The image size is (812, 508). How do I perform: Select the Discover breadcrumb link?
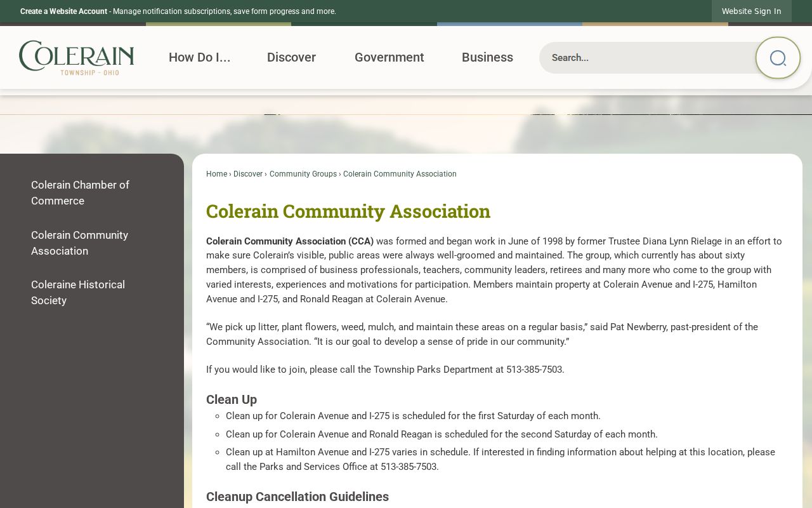coord(248,174)
